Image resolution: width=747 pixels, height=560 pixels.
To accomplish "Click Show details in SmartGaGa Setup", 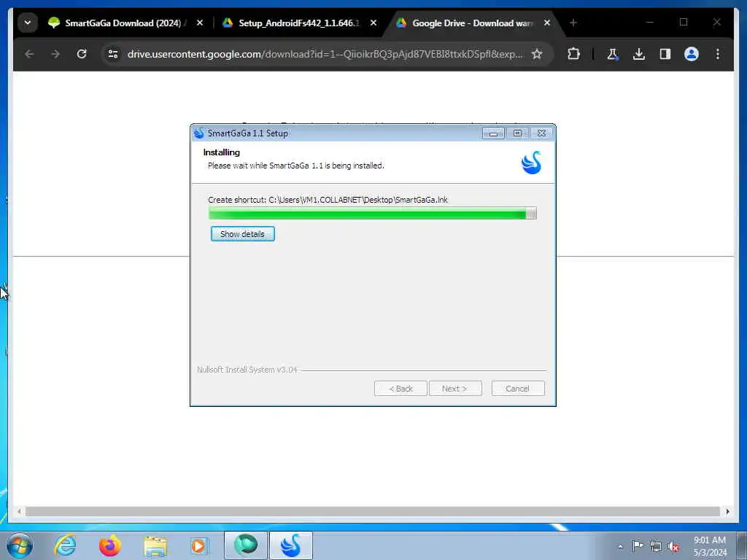I will click(x=242, y=234).
